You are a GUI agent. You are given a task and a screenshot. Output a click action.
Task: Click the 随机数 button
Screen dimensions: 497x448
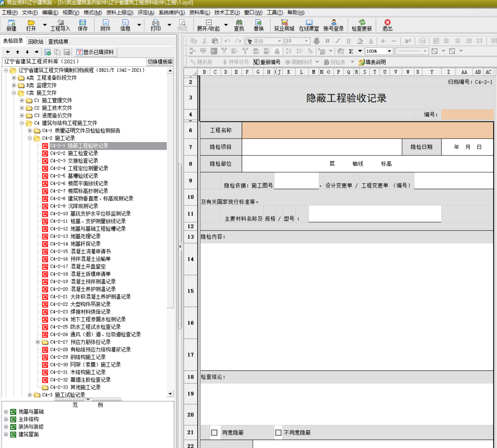click(x=202, y=62)
